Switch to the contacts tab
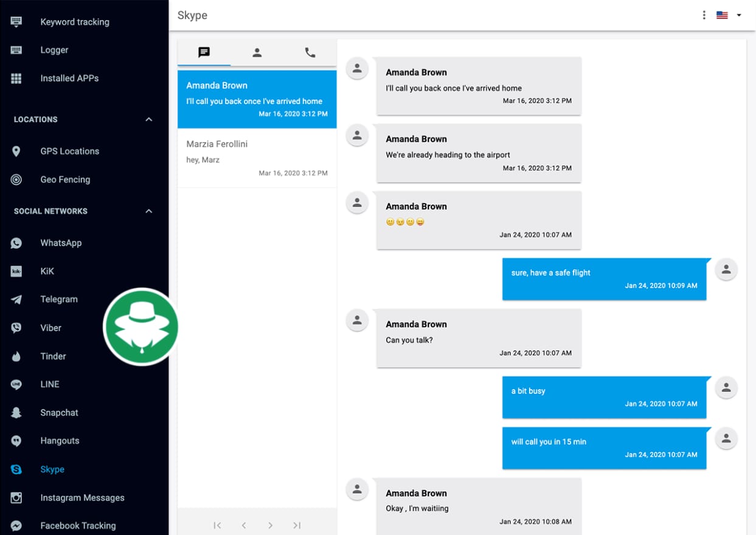The image size is (756, 535). pyautogui.click(x=257, y=53)
